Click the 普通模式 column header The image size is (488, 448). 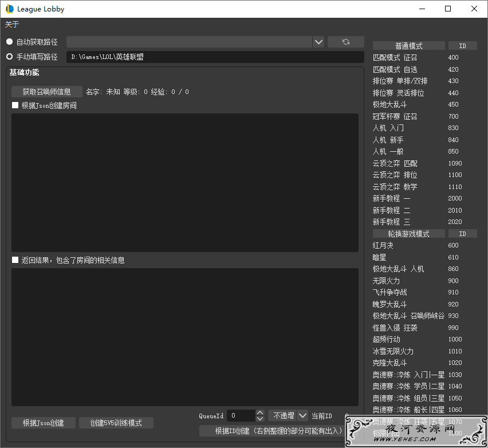tap(408, 46)
